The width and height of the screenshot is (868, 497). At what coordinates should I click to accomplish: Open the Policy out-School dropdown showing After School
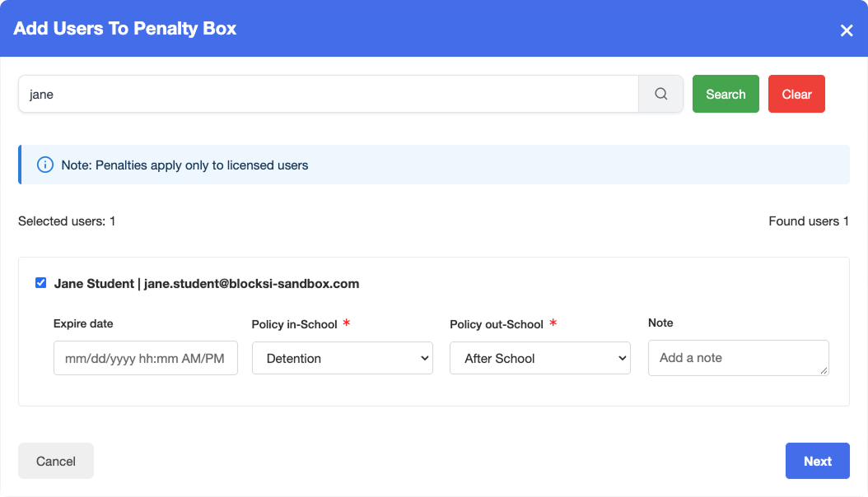[539, 358]
